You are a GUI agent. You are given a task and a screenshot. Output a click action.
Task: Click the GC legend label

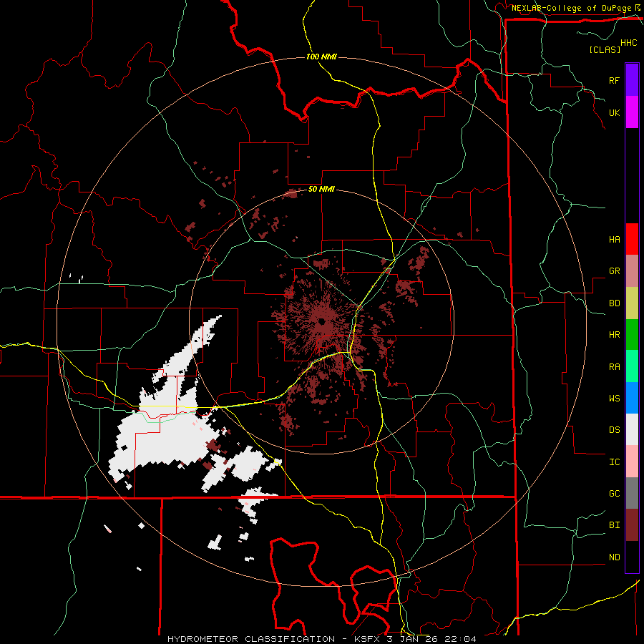(x=614, y=494)
